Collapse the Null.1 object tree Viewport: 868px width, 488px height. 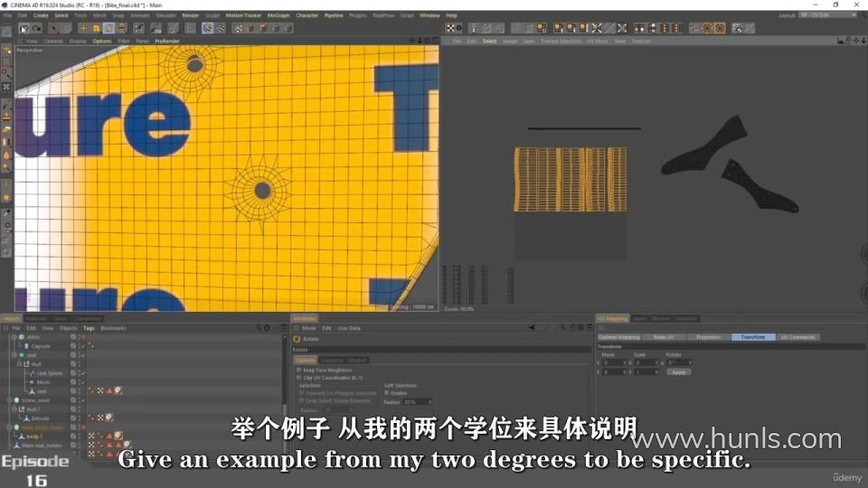pos(14,408)
